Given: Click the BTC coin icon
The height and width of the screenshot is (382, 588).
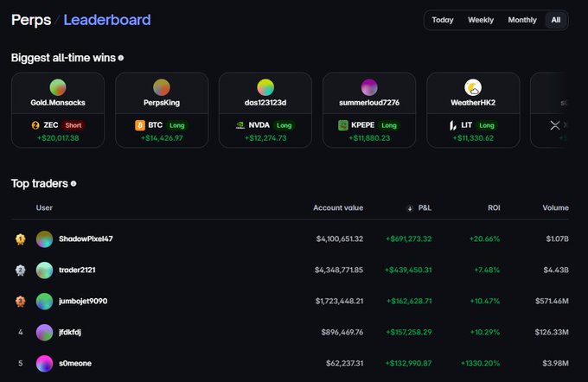Looking at the screenshot, I should pos(140,125).
